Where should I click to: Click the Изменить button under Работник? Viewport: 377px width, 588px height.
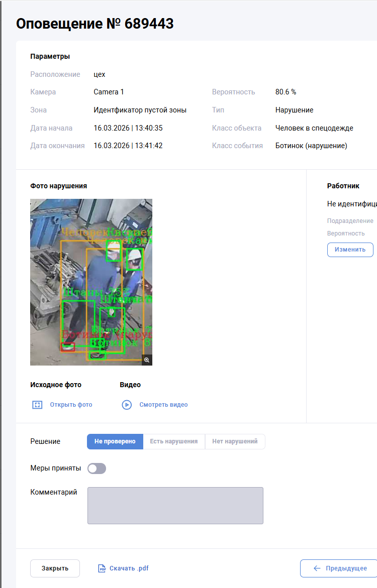coord(350,250)
